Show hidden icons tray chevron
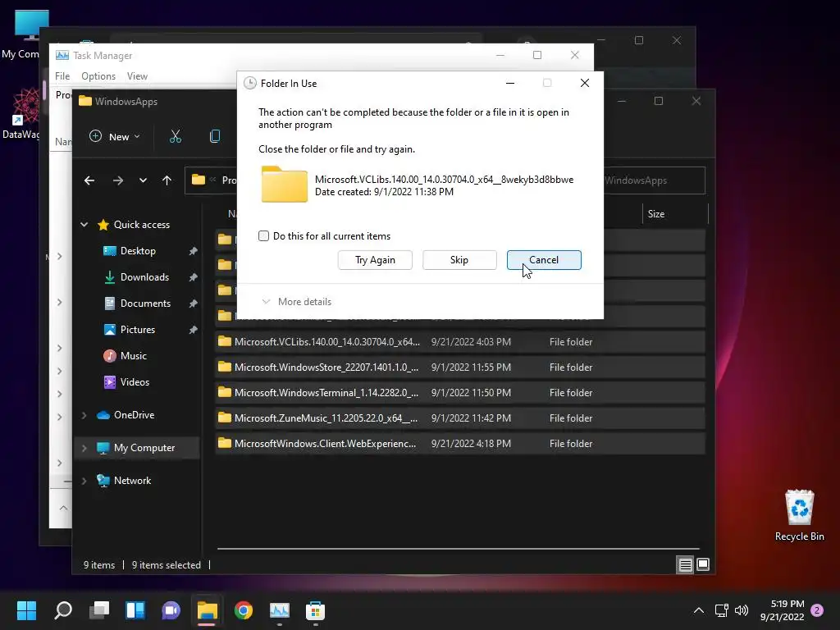The height and width of the screenshot is (630, 840). [699, 610]
